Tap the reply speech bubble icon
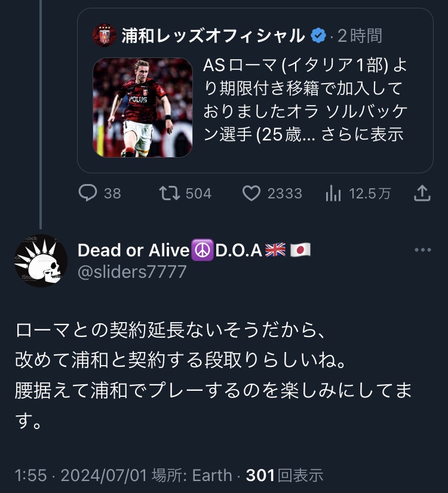The width and height of the screenshot is (448, 493). [88, 193]
